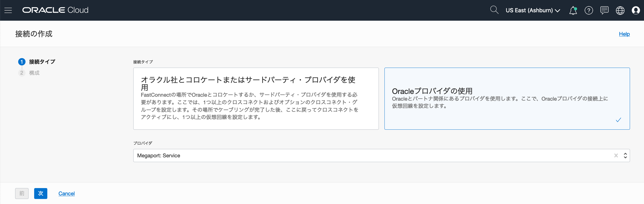
Task: Click the 次 (next) button
Action: coord(41,193)
